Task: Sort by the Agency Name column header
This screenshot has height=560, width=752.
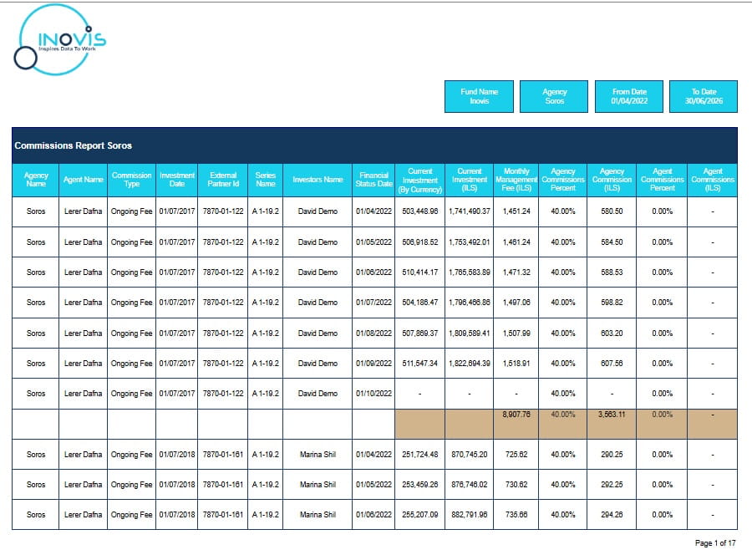Action: (36, 180)
